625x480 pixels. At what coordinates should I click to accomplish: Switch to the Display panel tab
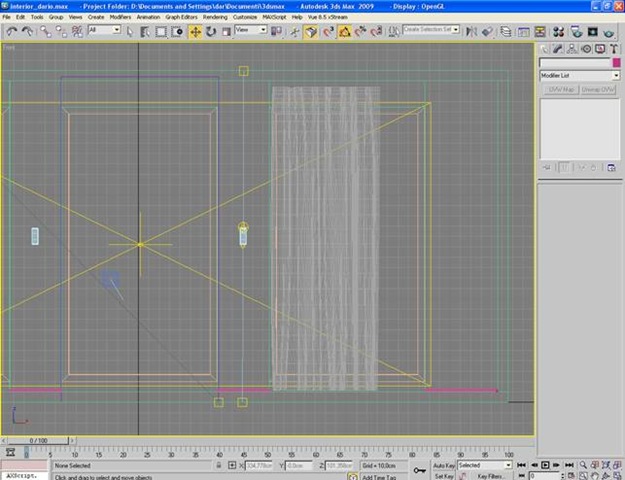click(600, 49)
